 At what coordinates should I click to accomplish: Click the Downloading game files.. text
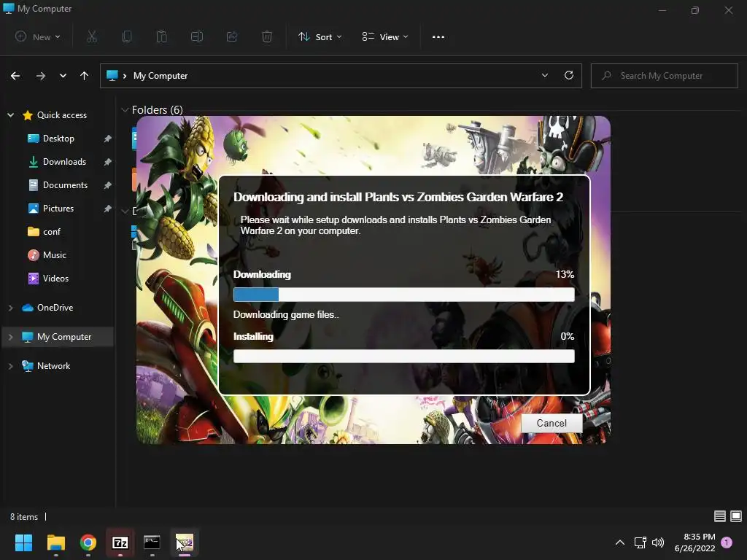(x=286, y=315)
